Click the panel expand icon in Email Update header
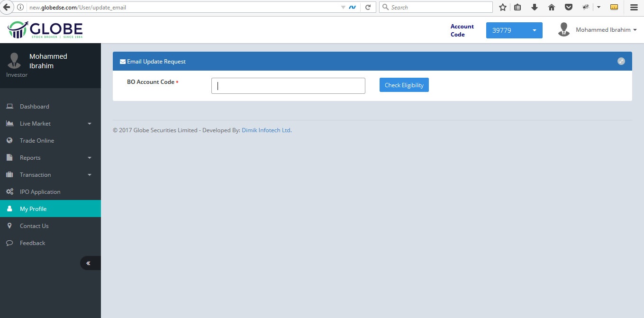 621,61
